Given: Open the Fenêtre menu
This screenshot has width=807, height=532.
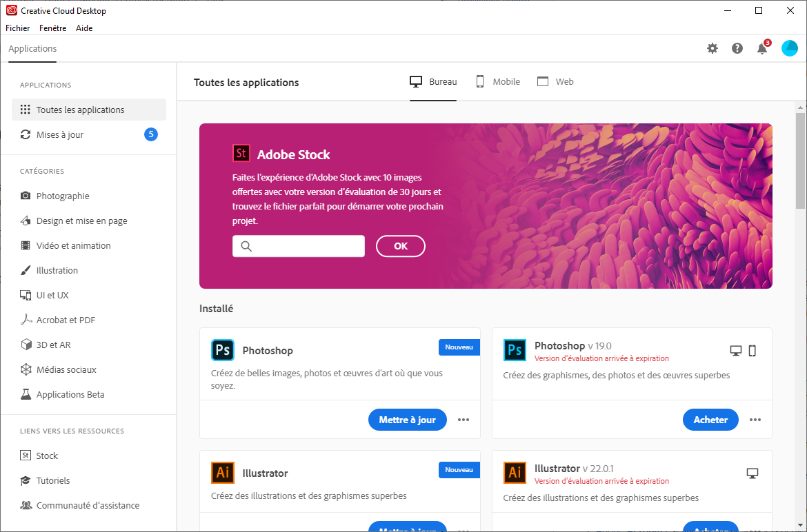Looking at the screenshot, I should [x=52, y=28].
